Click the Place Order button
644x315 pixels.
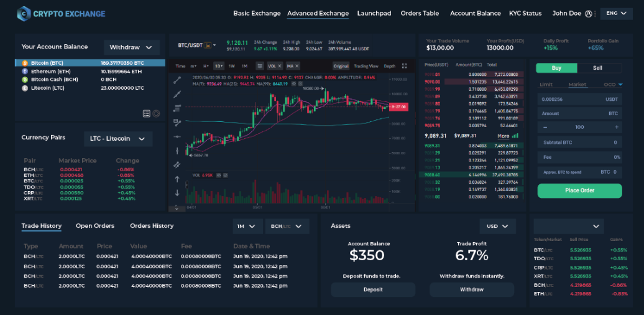(x=579, y=190)
